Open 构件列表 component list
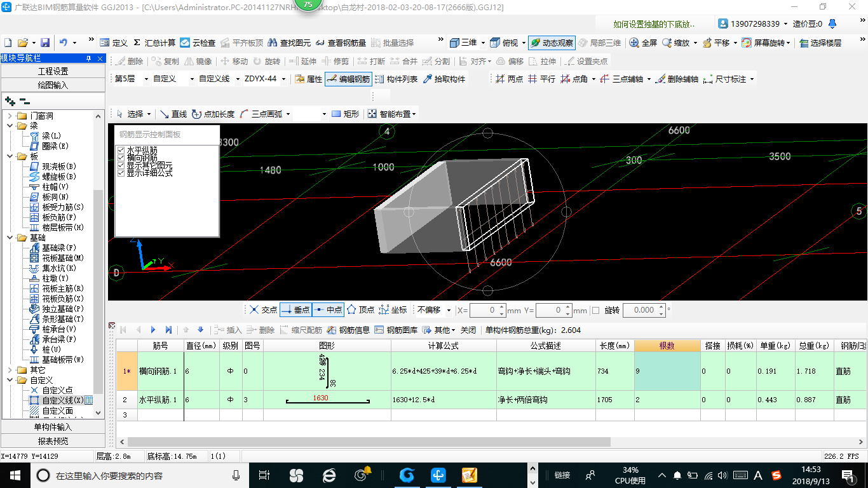 coord(396,79)
